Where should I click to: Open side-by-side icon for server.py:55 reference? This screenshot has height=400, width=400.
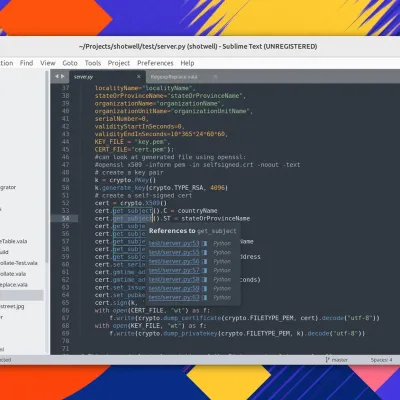(204, 253)
